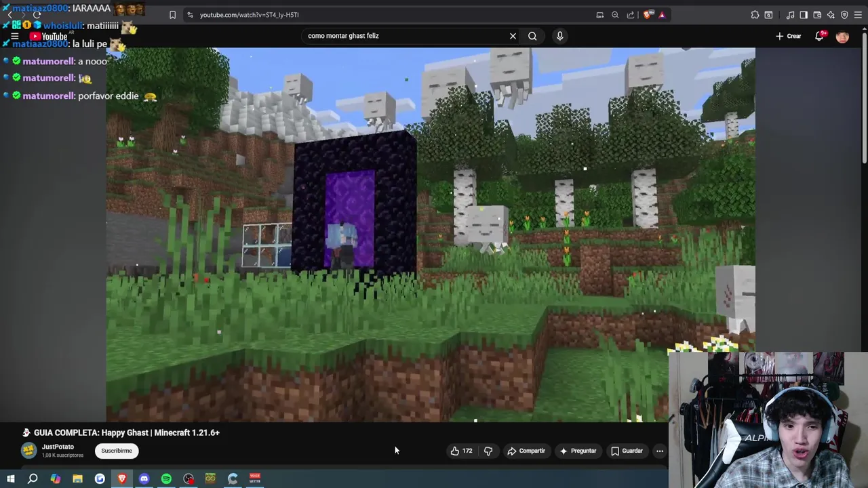
Task: Click the tab search icon in toolbar
Action: tap(768, 15)
